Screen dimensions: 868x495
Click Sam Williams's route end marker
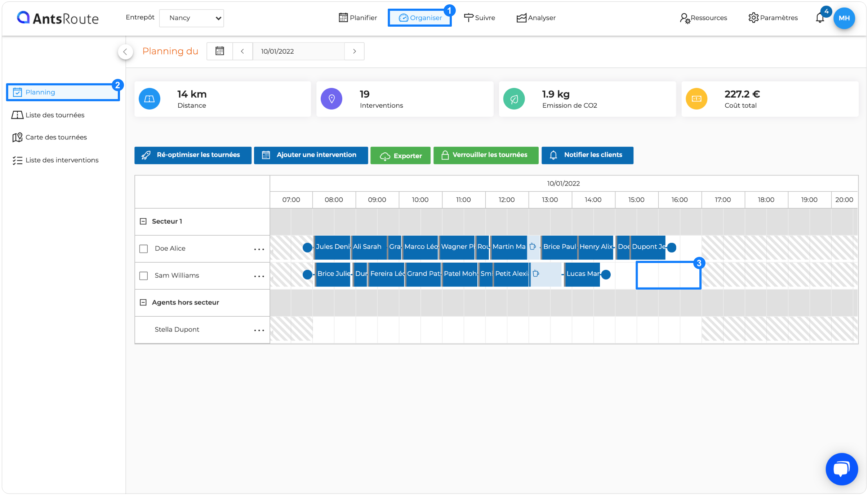pyautogui.click(x=606, y=275)
